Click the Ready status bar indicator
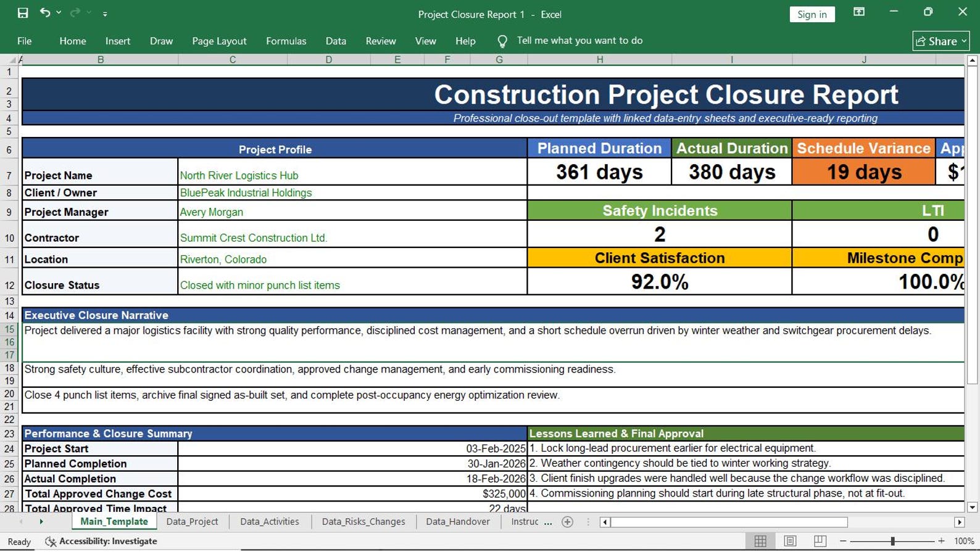 click(x=19, y=542)
